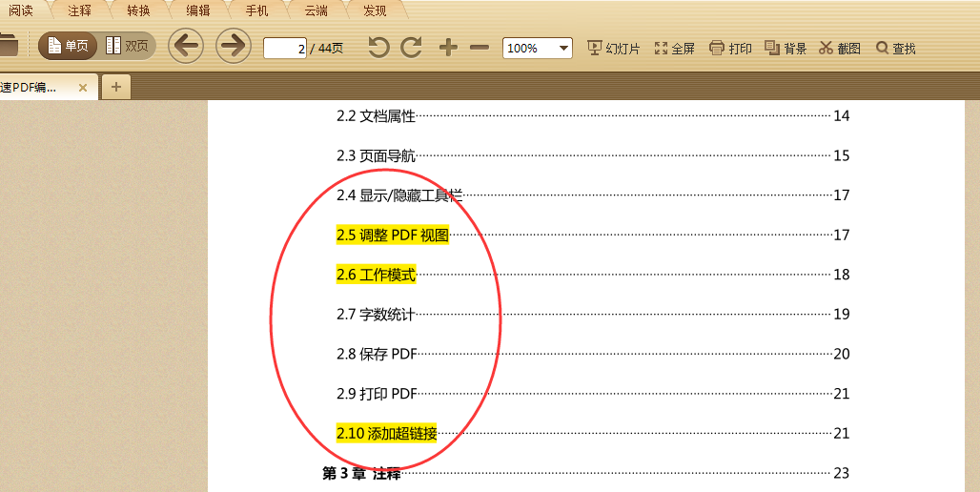The image size is (980, 492).
Task: Open 背景 background settings
Action: 786,48
